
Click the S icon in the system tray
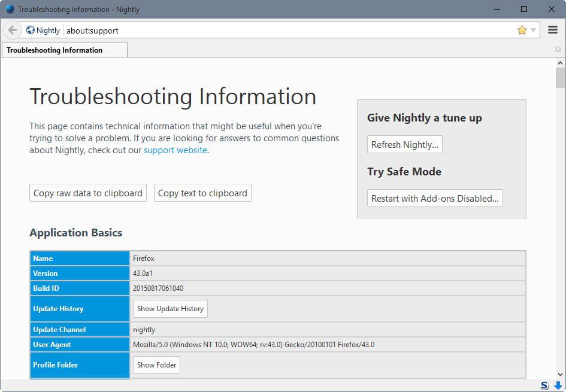pyautogui.click(x=544, y=385)
